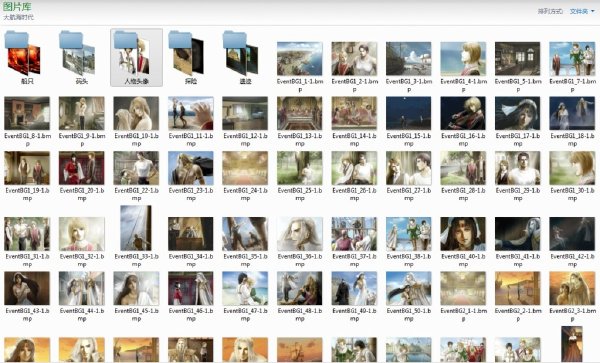Select the EventBG1_43-1.bmp thumbnail
Viewport: 600px width, 363px height.
[x=27, y=288]
